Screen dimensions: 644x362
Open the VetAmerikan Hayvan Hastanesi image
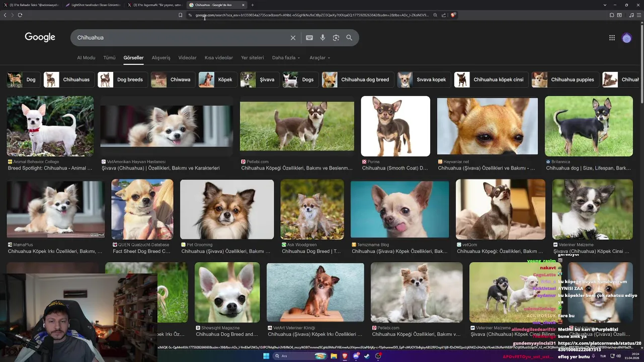coord(167,126)
